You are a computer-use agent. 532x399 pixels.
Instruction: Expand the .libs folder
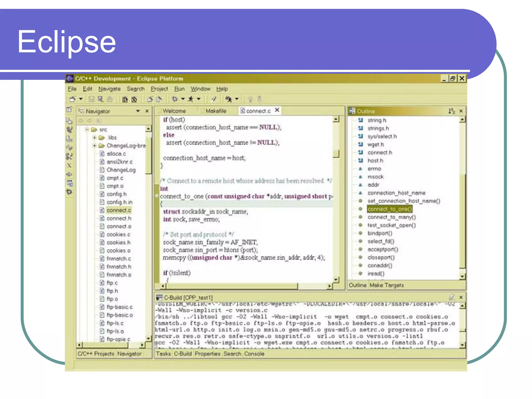pos(95,137)
